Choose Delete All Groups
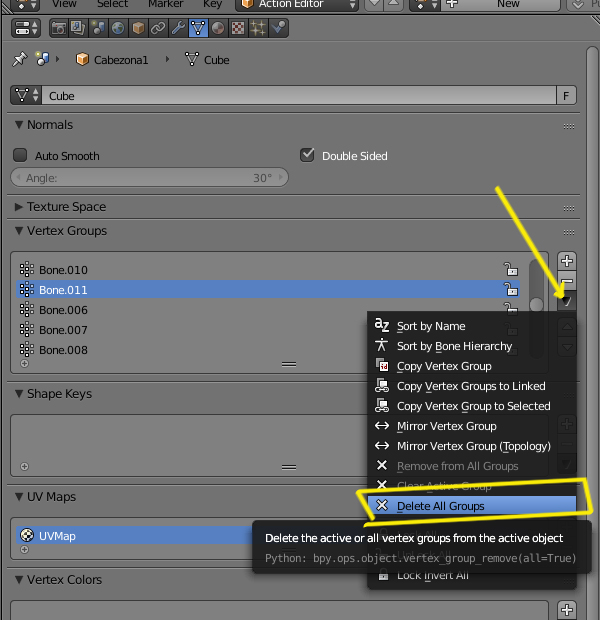Image resolution: width=600 pixels, height=620 pixels. coord(471,506)
